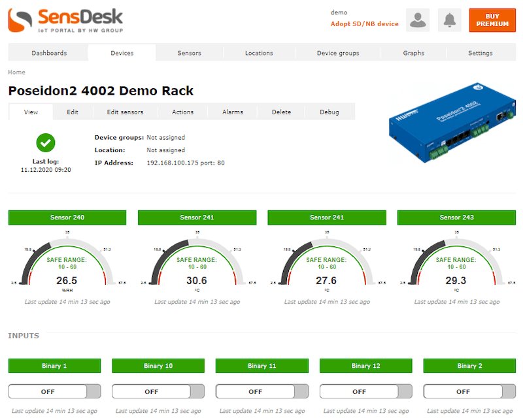Screen dimensions: 523x420
Task: Toggle the Binary 10 OFF switch
Action: 158,391
